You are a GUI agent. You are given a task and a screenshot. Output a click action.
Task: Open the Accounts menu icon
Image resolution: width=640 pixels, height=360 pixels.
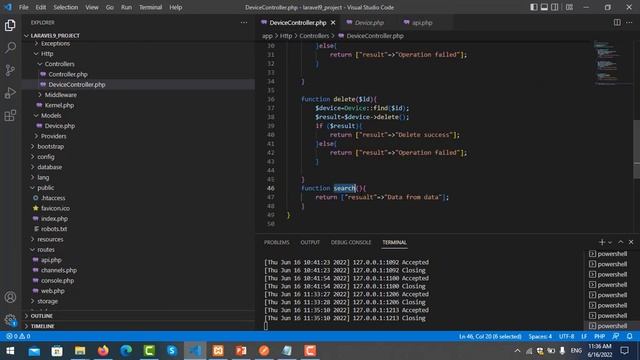[10, 297]
